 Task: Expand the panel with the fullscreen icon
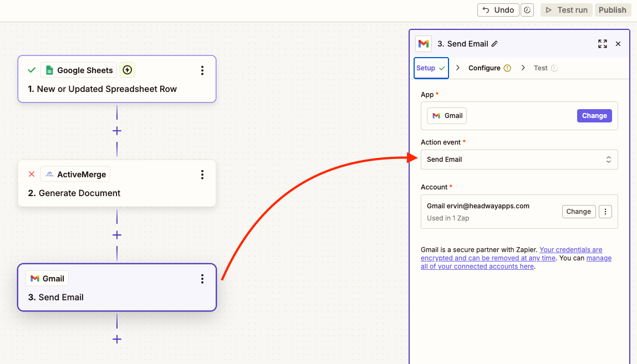click(602, 44)
